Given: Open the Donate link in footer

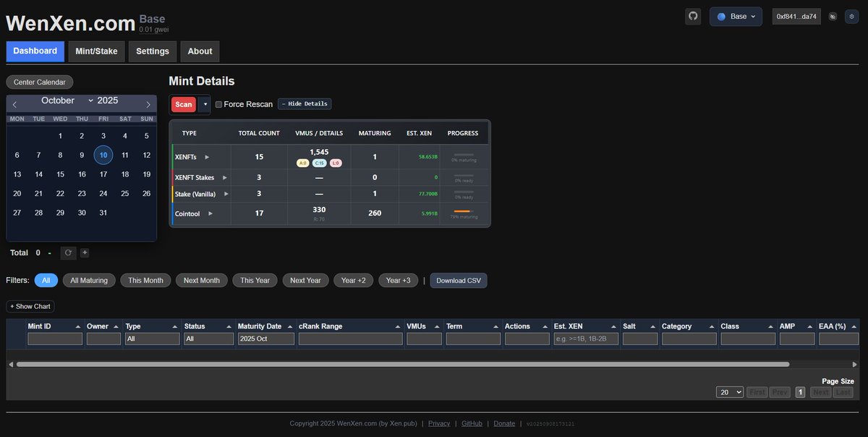Looking at the screenshot, I should pos(504,424).
